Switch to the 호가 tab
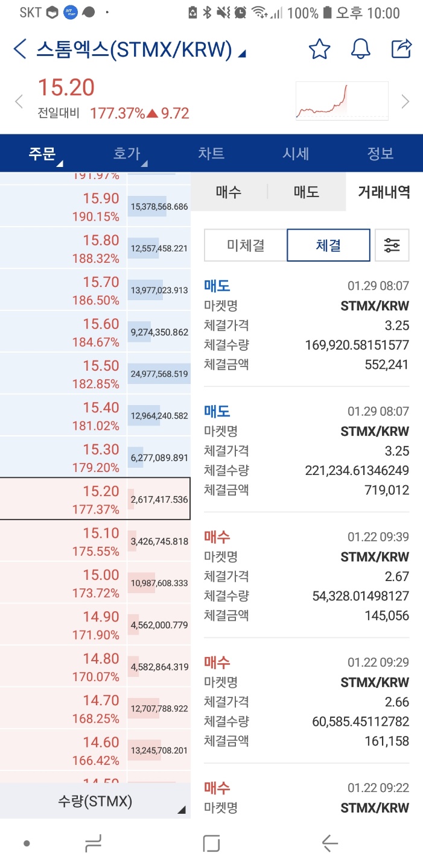 [x=127, y=153]
